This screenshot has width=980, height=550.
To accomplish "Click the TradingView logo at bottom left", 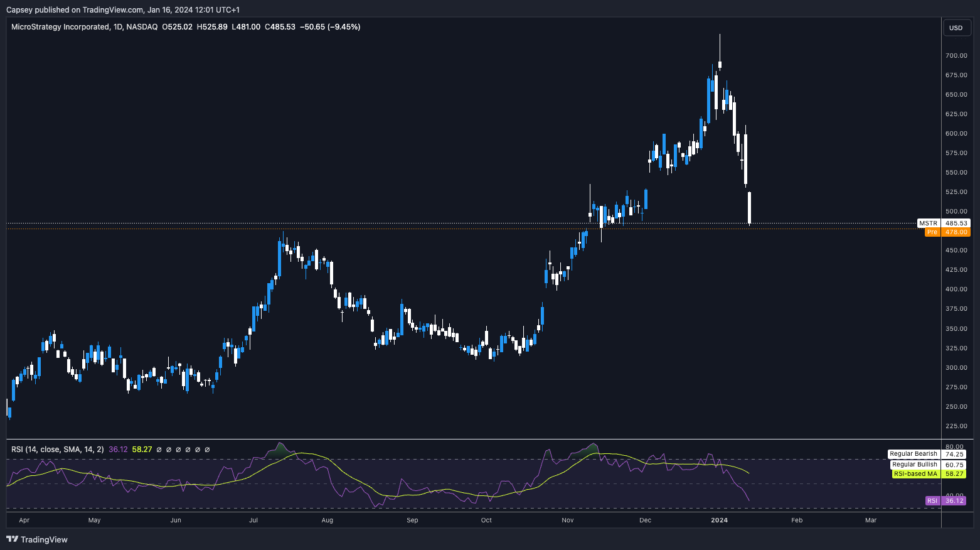I will [37, 539].
